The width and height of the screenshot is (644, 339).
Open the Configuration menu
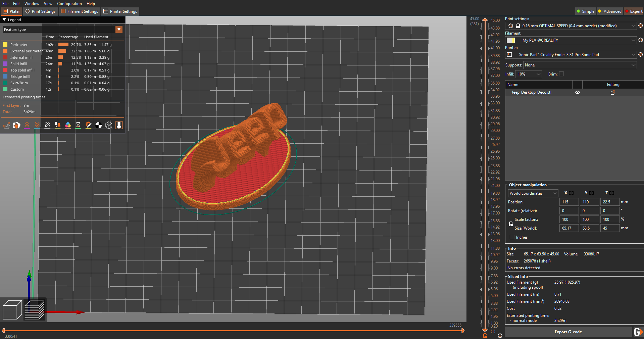[69, 4]
